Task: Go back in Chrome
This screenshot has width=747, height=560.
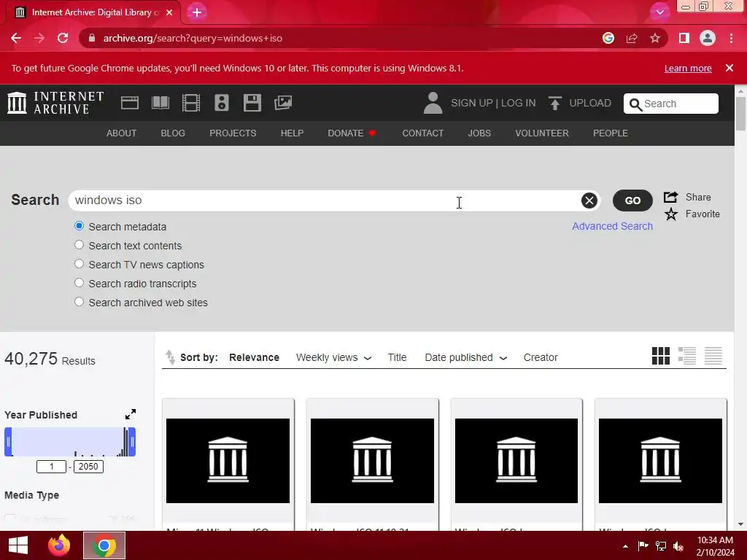Action: [x=16, y=38]
